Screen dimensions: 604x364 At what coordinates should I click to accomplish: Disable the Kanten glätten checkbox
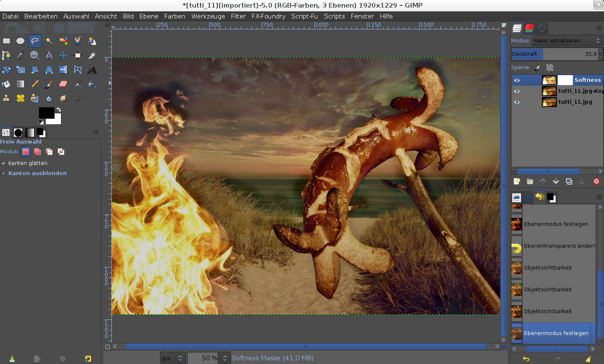pos(4,163)
